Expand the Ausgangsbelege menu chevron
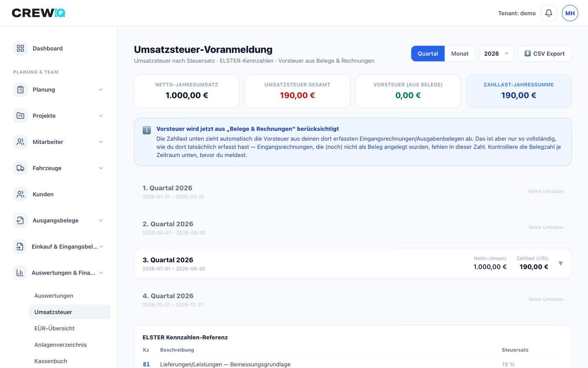Image resolution: width=588 pixels, height=368 pixels. point(101,220)
